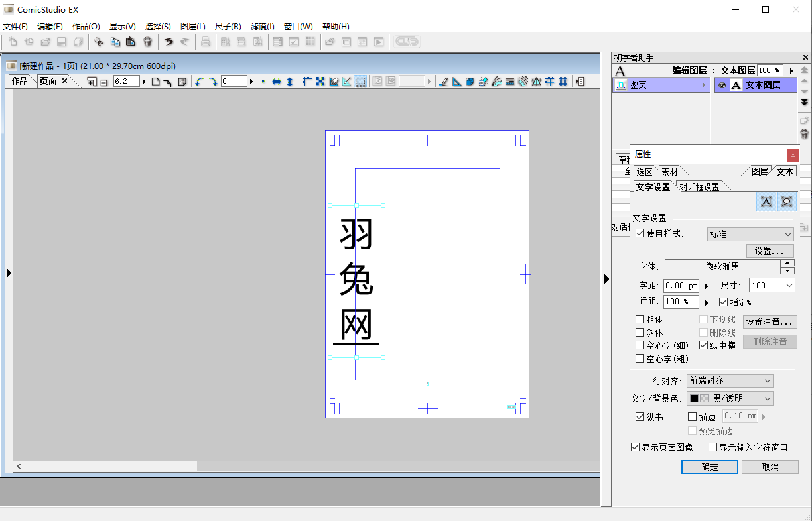Click the undo arrow icon in main toolbar
The width and height of the screenshot is (812, 521).
[x=170, y=41]
